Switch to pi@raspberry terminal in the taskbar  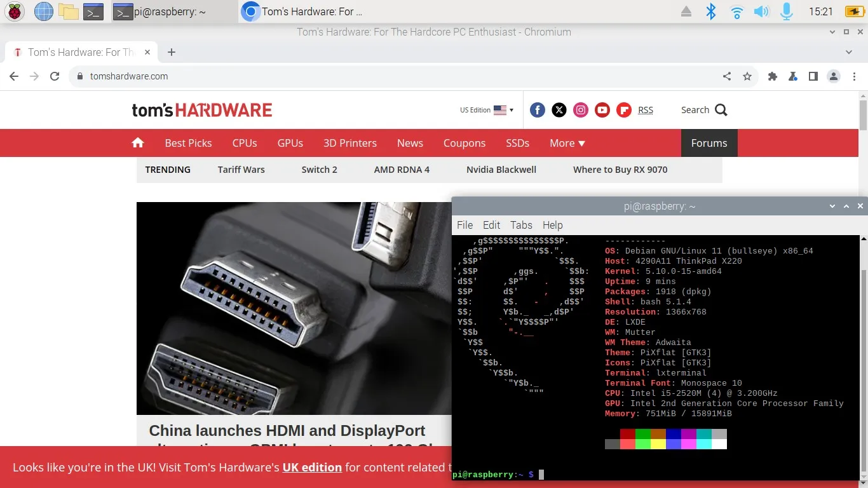(174, 11)
